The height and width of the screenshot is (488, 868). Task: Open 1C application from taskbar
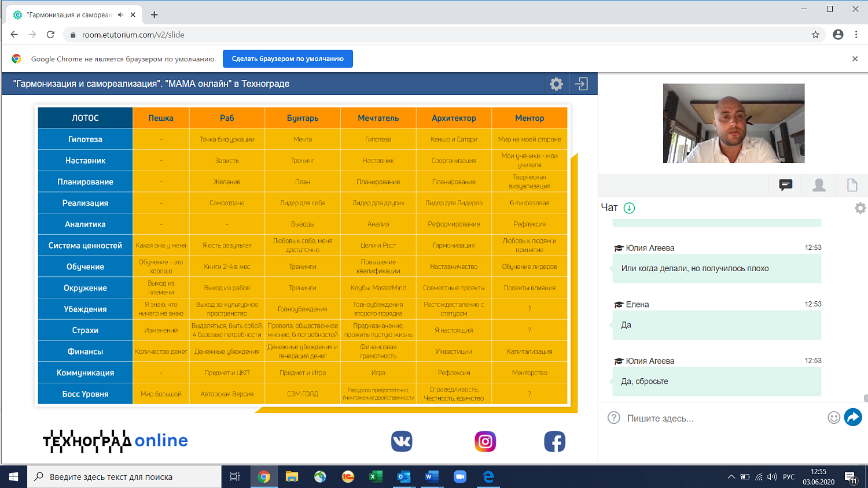click(x=348, y=477)
